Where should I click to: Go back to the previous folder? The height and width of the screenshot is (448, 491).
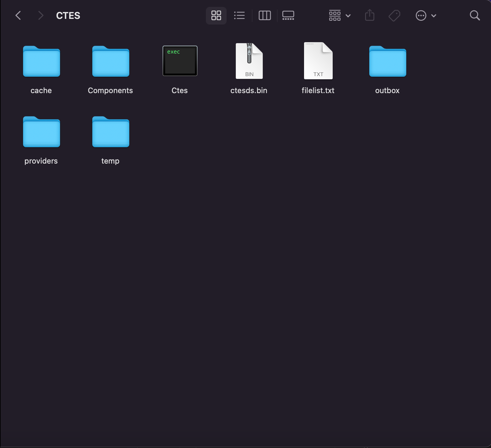(18, 15)
